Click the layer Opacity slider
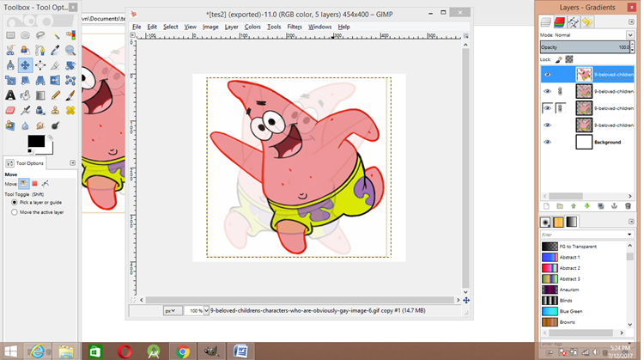The height and width of the screenshot is (360, 644). coord(585,47)
